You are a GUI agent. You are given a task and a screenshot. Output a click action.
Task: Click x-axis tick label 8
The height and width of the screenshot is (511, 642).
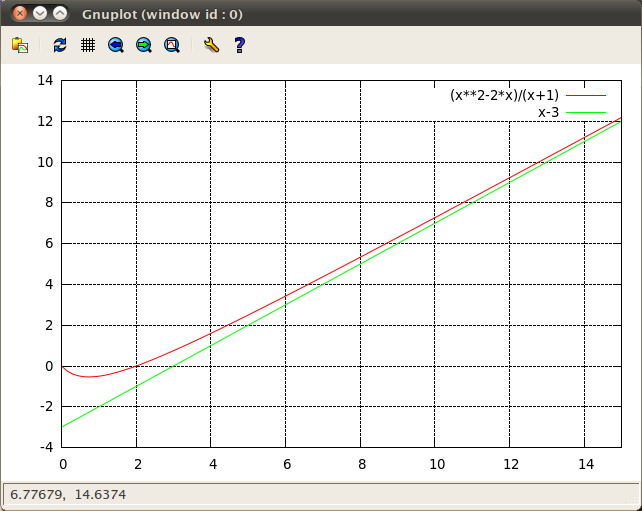(361, 464)
